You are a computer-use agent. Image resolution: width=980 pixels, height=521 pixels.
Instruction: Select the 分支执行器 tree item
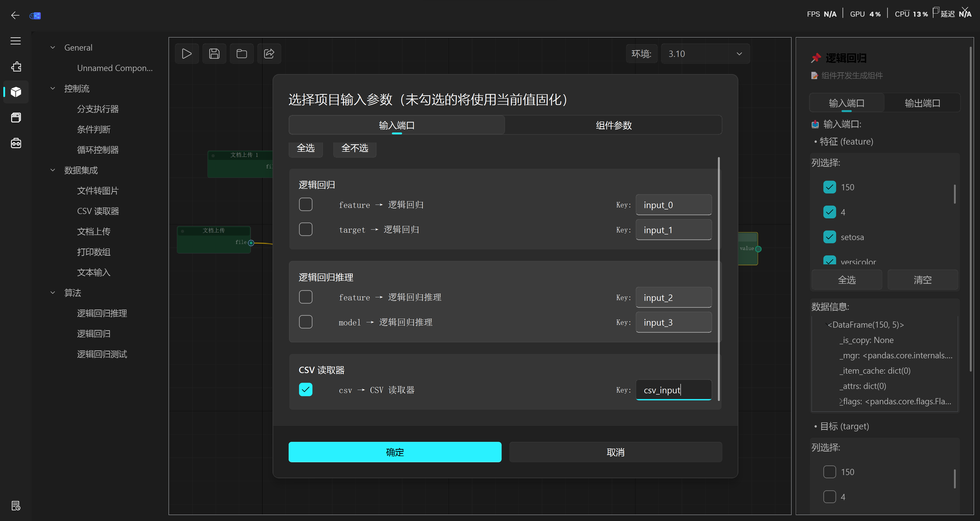[x=98, y=109]
